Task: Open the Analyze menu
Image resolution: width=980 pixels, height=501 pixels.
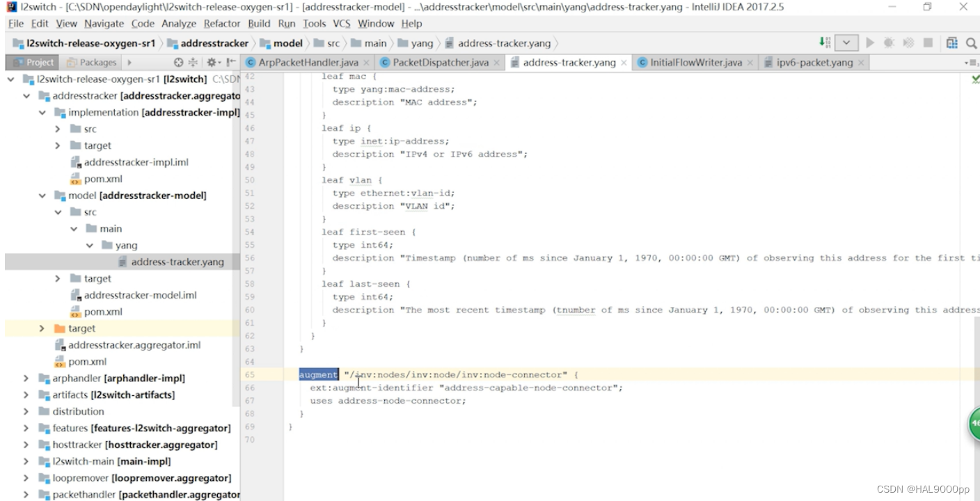Action: (179, 23)
